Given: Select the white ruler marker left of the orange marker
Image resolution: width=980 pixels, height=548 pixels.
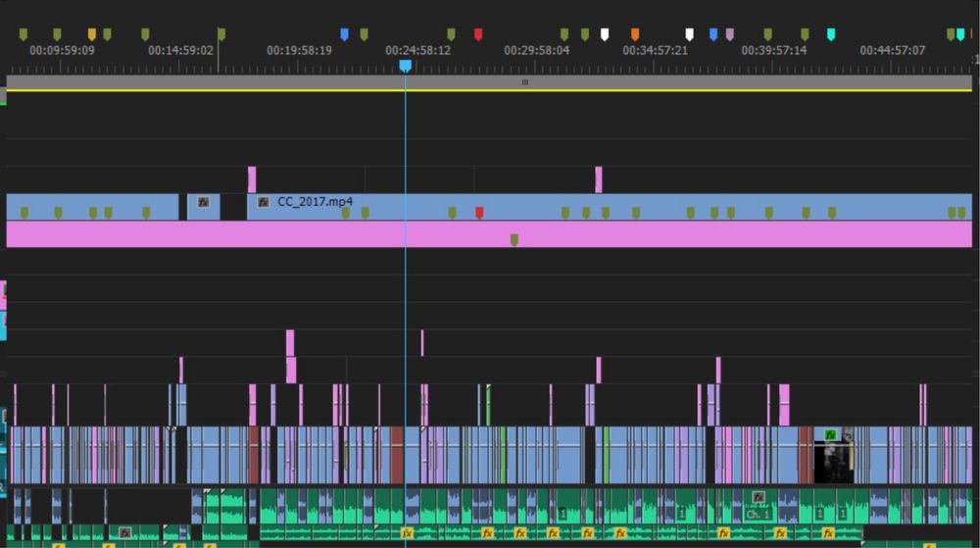Looking at the screenshot, I should [x=605, y=34].
